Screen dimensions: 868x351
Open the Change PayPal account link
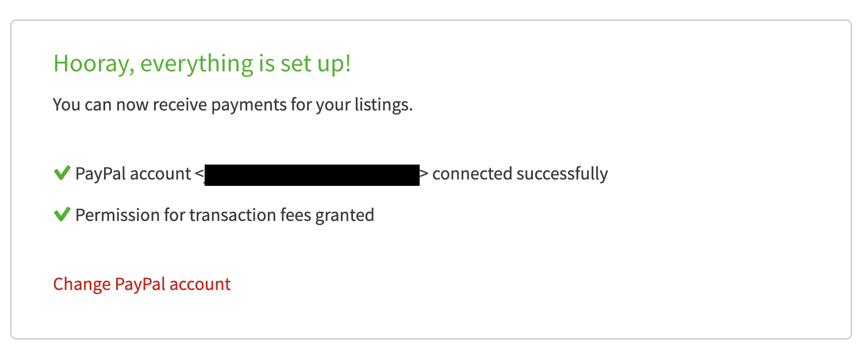142,284
